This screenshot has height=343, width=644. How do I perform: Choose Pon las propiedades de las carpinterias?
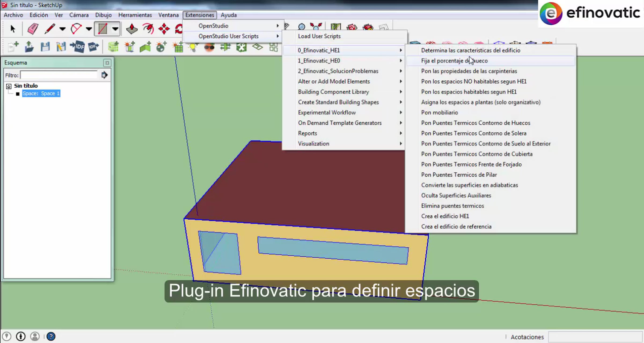pos(491,71)
